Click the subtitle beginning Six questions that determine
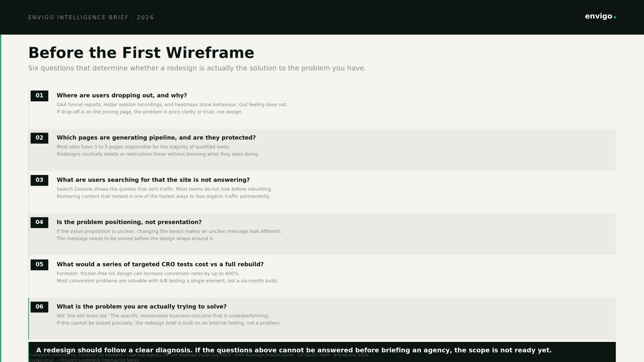 [197, 68]
